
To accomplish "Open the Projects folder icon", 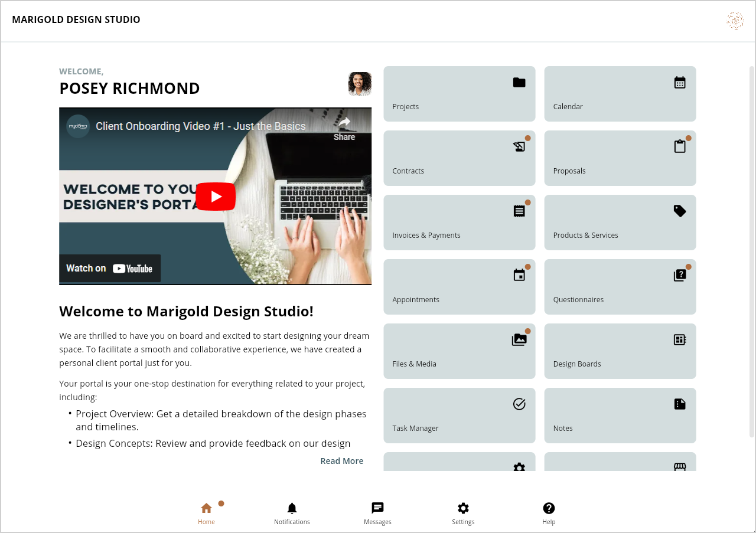I will (519, 83).
